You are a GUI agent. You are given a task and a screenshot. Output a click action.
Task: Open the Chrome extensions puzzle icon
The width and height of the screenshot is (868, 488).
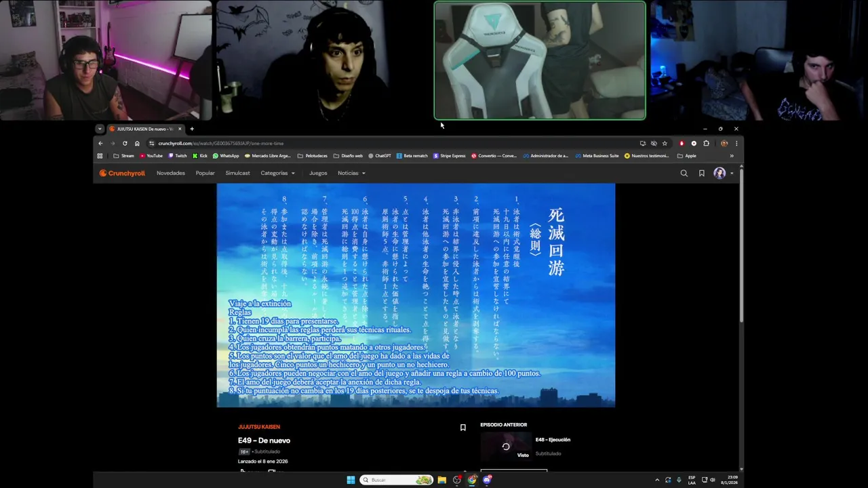706,144
